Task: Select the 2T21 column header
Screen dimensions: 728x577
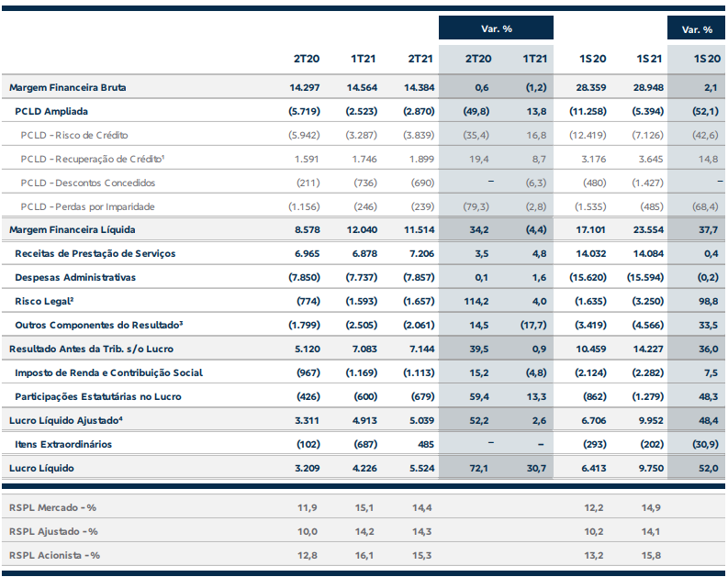Action: 420,59
